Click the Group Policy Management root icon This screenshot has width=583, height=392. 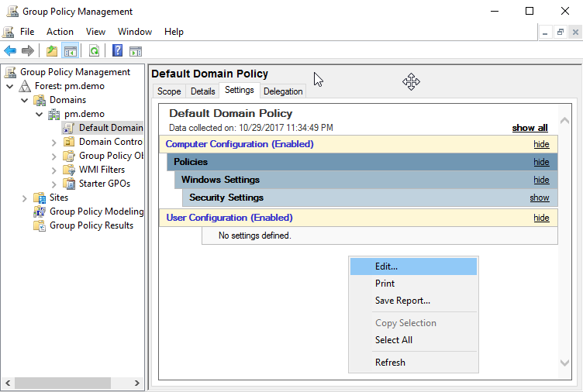pyautogui.click(x=10, y=72)
